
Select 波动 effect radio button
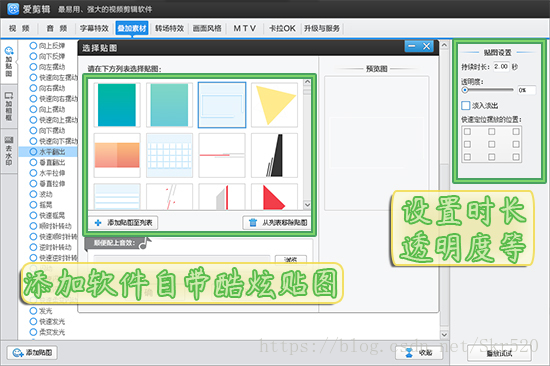[x=33, y=194]
